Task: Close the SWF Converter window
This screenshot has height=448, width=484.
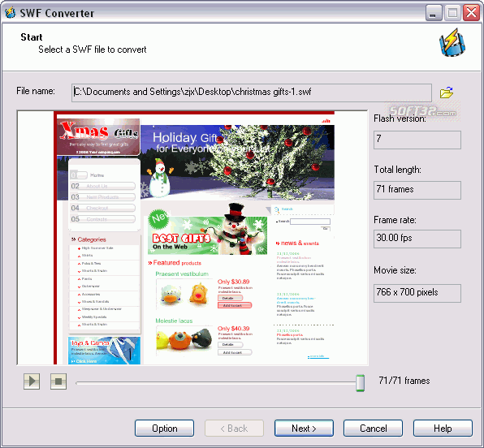Action: coord(471,13)
